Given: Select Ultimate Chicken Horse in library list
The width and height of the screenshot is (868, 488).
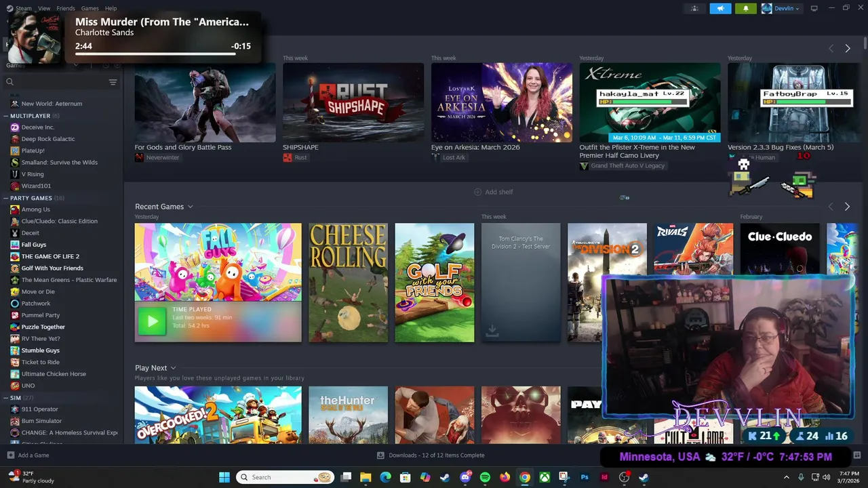Looking at the screenshot, I should coord(54,374).
